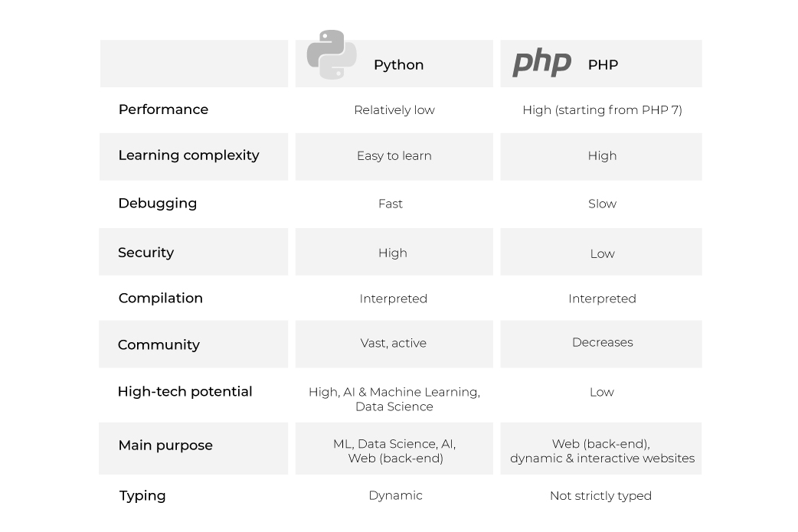Select the Typing row label
This screenshot has width=798, height=532.
click(142, 496)
